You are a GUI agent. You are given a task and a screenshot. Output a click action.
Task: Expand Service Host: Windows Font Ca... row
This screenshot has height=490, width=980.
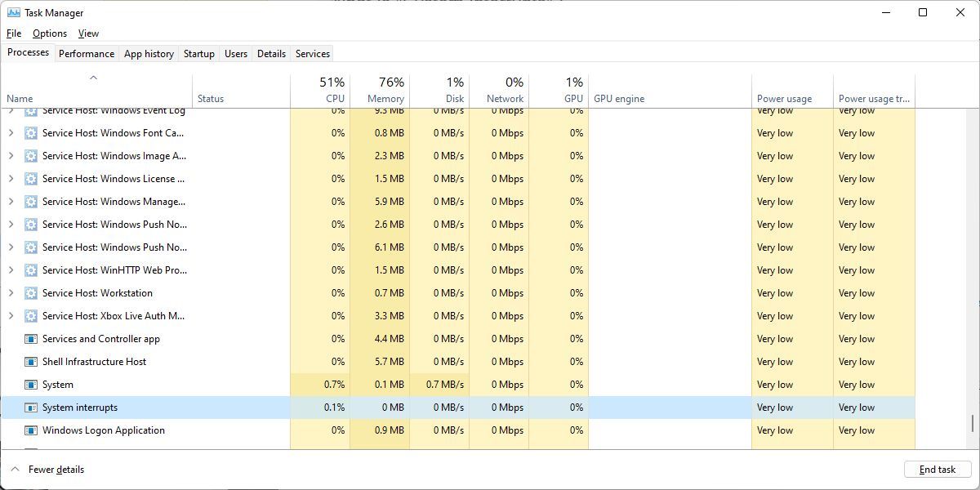[11, 133]
